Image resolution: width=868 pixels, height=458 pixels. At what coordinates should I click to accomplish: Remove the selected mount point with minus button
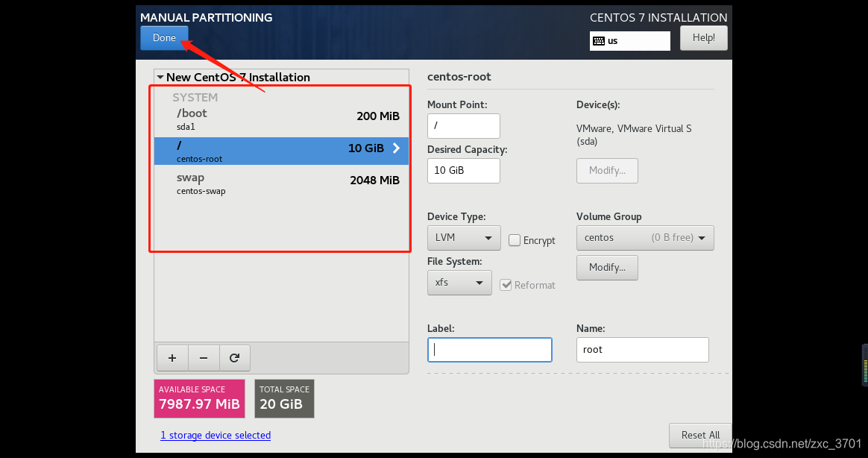coord(204,358)
